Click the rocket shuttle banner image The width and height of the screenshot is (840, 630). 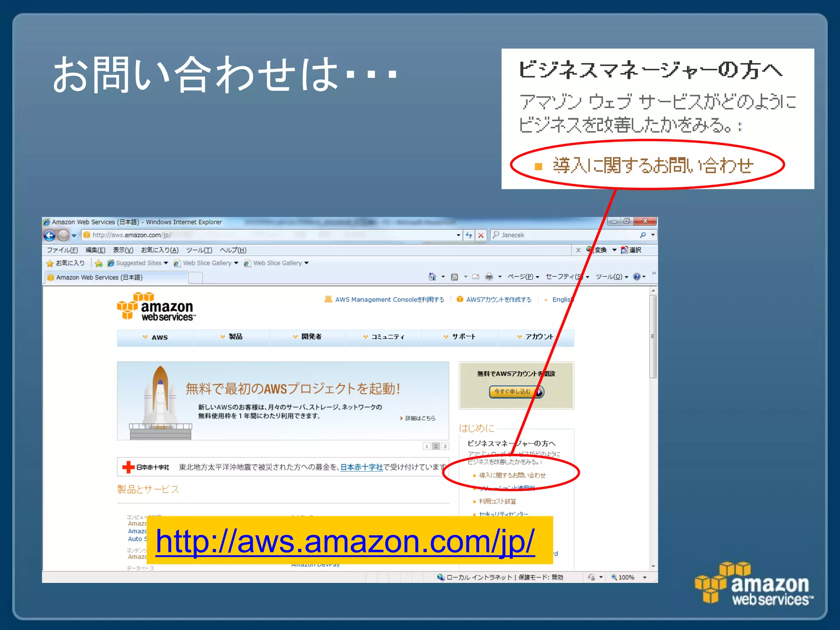(x=160, y=402)
